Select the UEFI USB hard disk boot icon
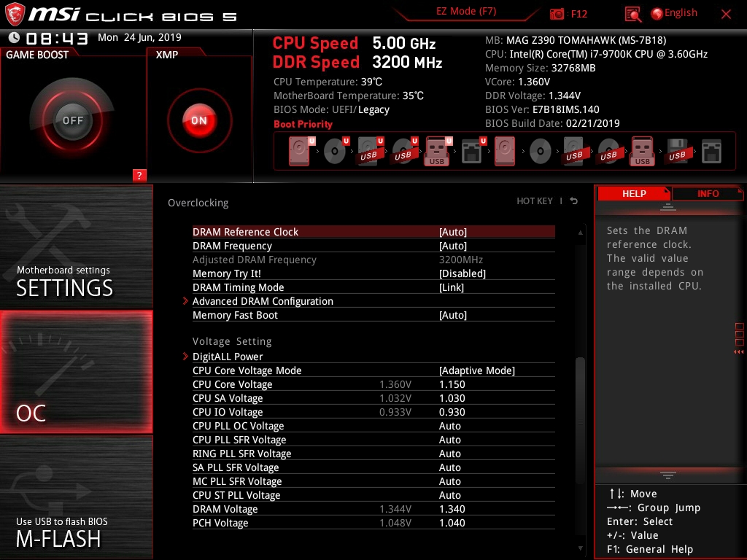Image resolution: width=747 pixels, height=560 pixels. (x=370, y=152)
